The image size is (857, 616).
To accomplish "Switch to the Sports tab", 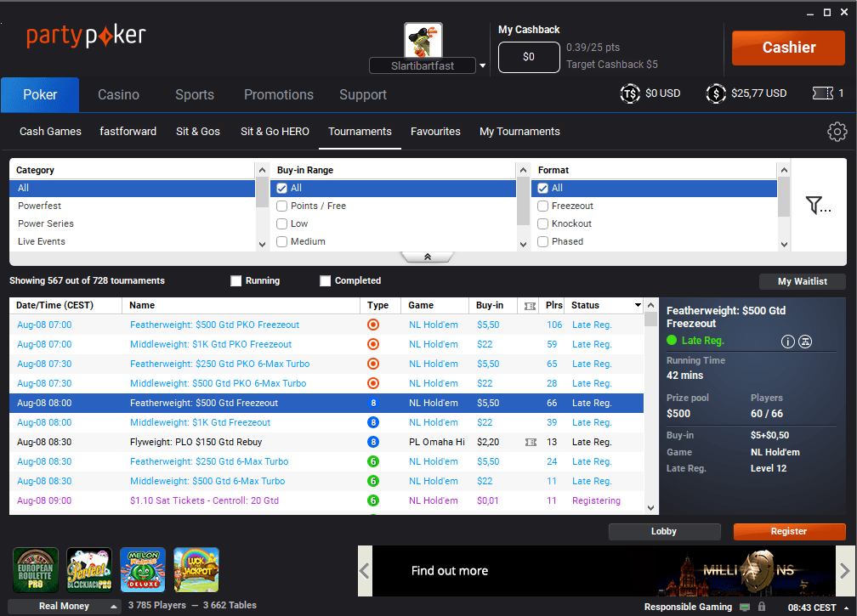I will tap(195, 95).
